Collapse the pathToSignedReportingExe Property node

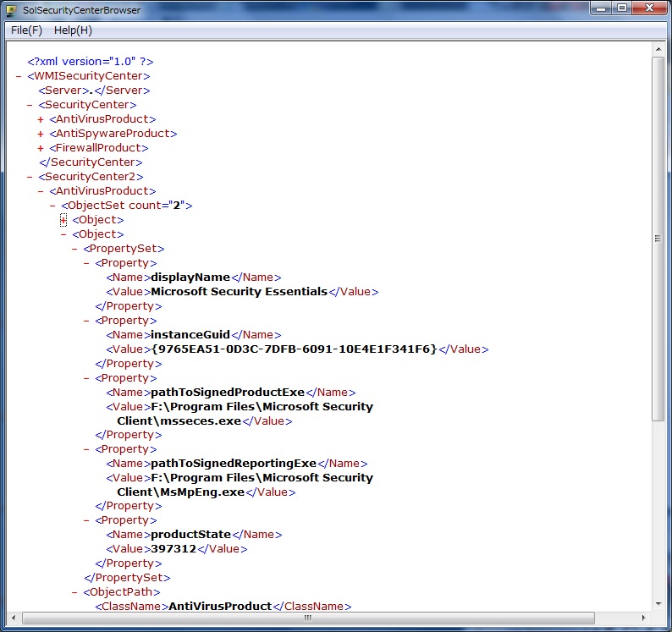[x=86, y=449]
